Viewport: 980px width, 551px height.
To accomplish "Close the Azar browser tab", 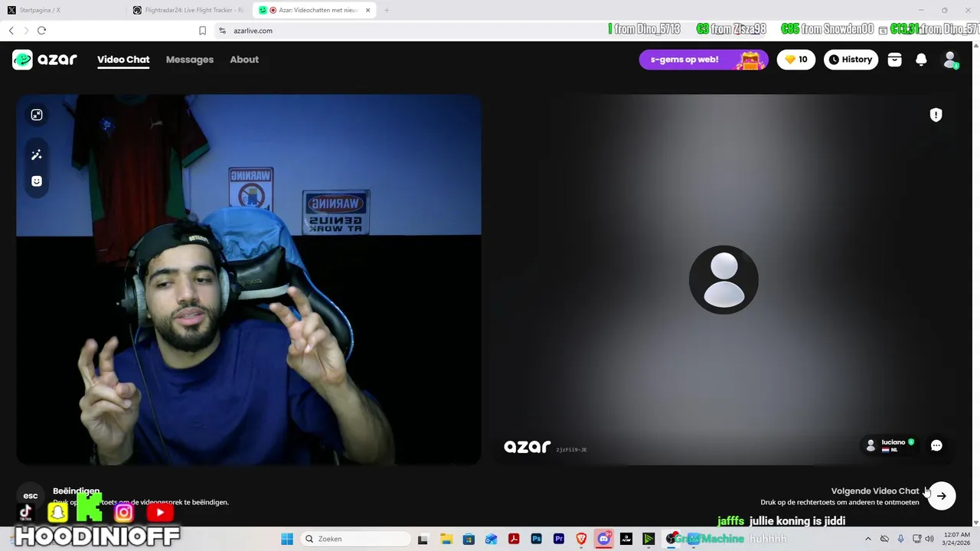I will (367, 10).
